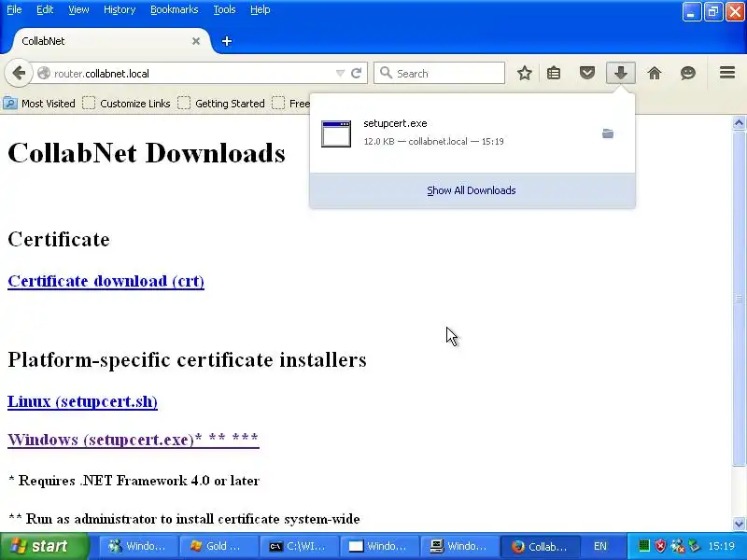Screen dimensions: 747x560
Task: Open the File menu
Action: 14,9
